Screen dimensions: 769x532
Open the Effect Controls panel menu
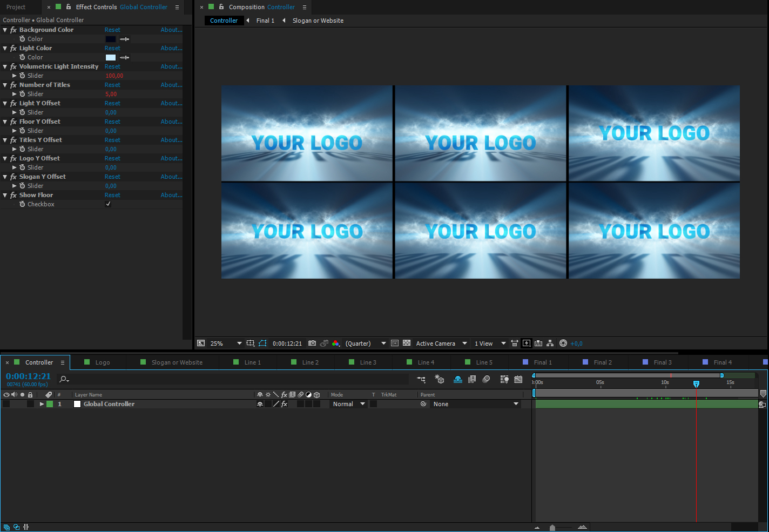[177, 7]
